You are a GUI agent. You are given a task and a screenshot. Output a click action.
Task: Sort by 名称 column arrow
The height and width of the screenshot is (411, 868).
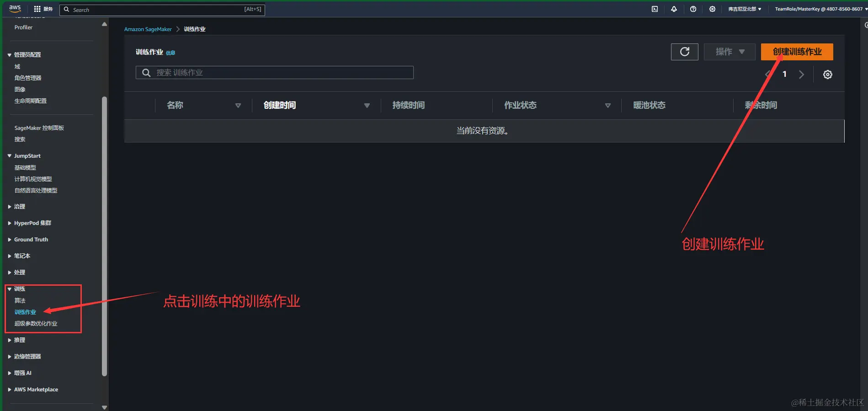[x=238, y=106]
